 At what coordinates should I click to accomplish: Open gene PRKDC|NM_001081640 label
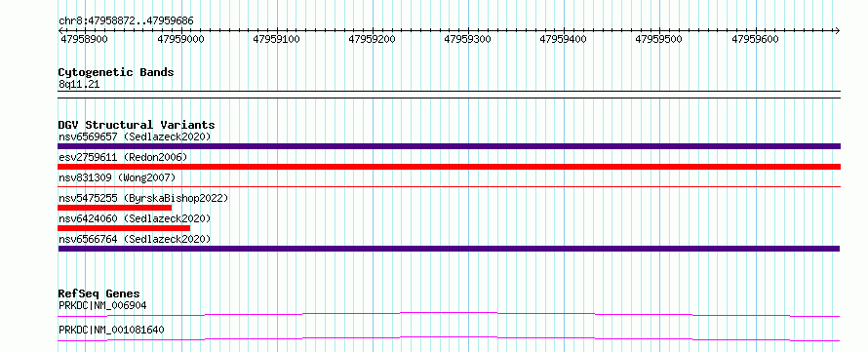(111, 331)
